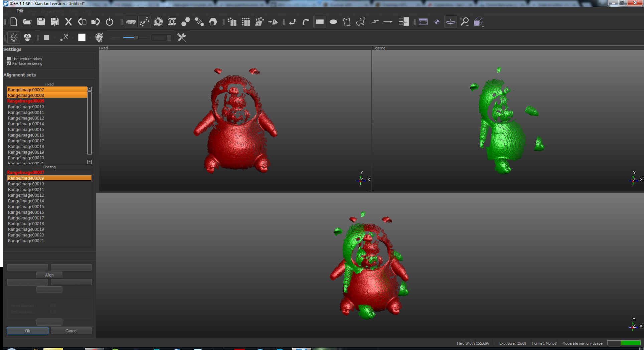Select RangeImage00012 in the Floating list

point(49,195)
